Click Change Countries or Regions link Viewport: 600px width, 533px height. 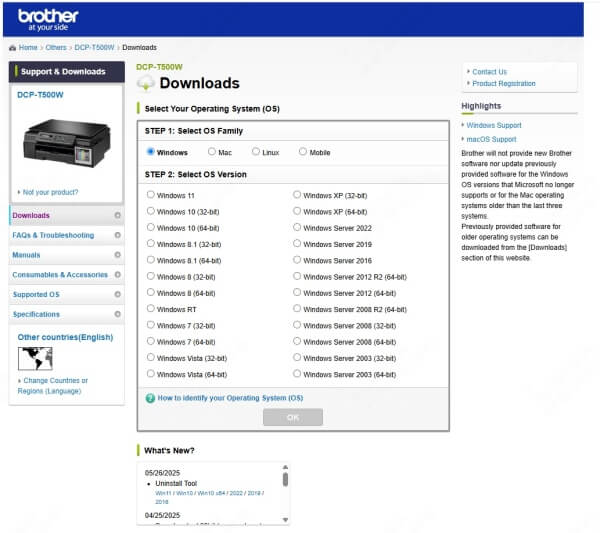(x=53, y=386)
